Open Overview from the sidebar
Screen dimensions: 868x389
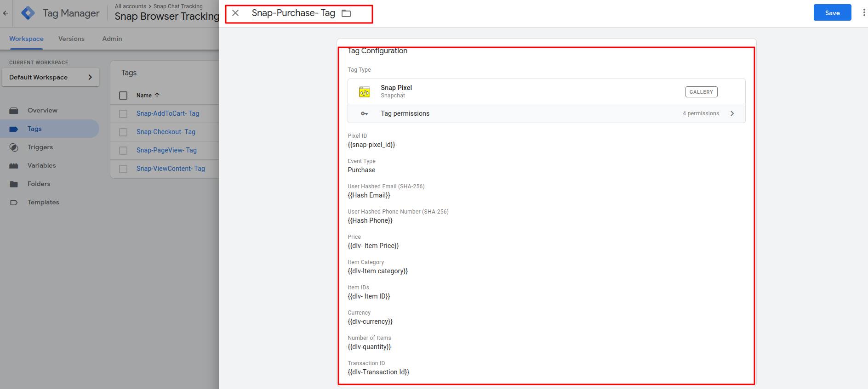pos(42,110)
